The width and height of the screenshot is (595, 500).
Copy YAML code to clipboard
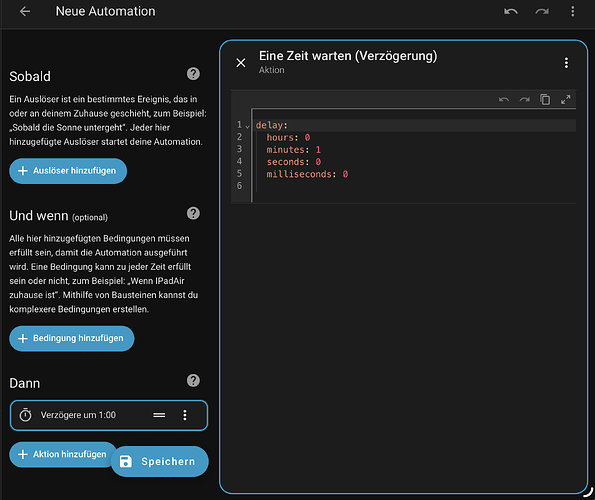click(x=545, y=99)
